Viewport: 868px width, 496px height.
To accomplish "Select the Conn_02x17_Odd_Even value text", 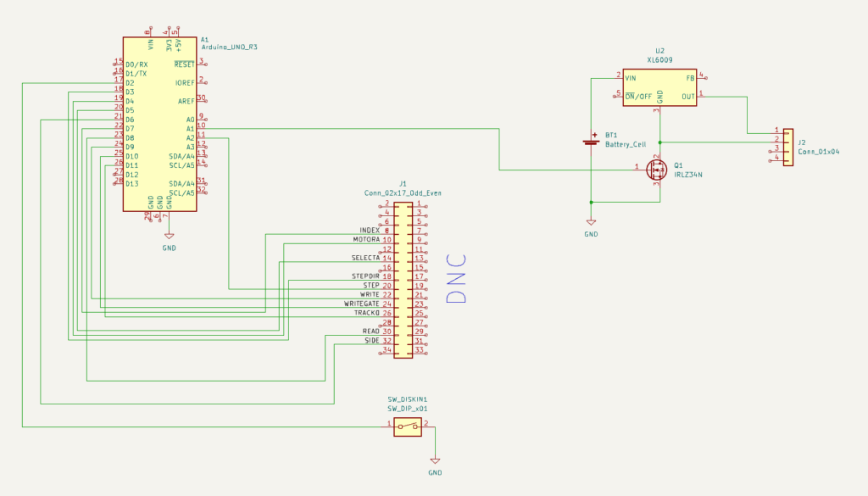I will tap(403, 193).
